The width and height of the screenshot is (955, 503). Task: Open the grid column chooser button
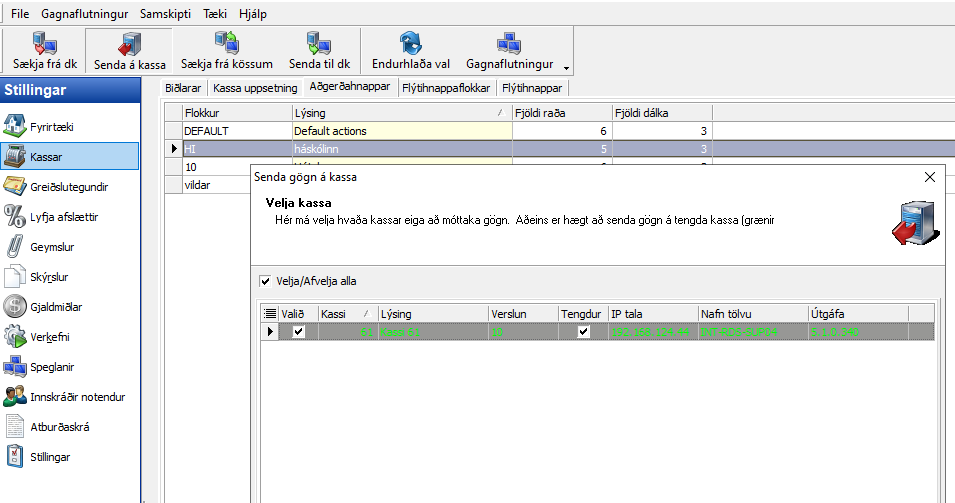click(x=270, y=314)
